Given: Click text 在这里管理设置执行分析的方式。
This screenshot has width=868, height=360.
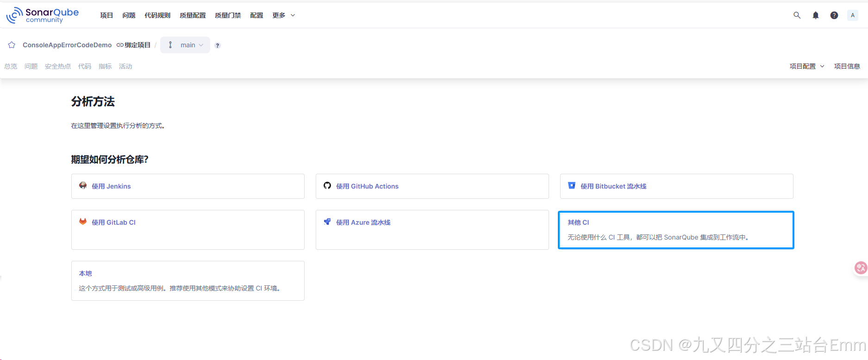Looking at the screenshot, I should click(118, 126).
